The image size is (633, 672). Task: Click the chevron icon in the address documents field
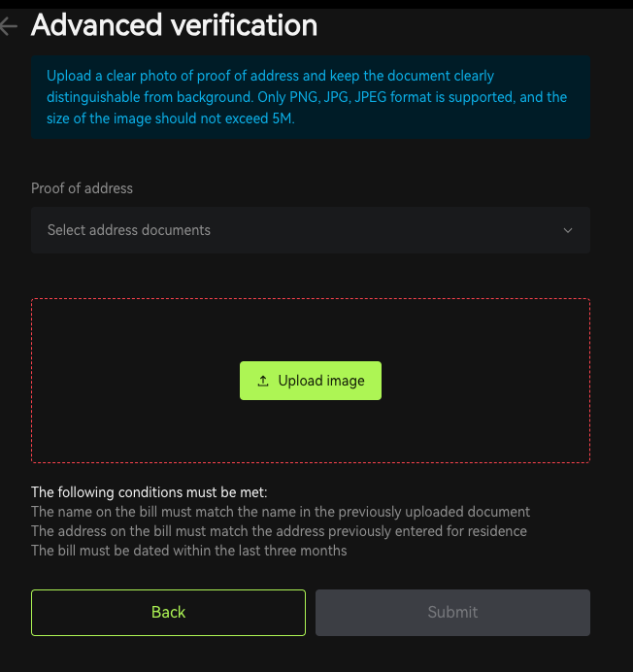pyautogui.click(x=568, y=230)
